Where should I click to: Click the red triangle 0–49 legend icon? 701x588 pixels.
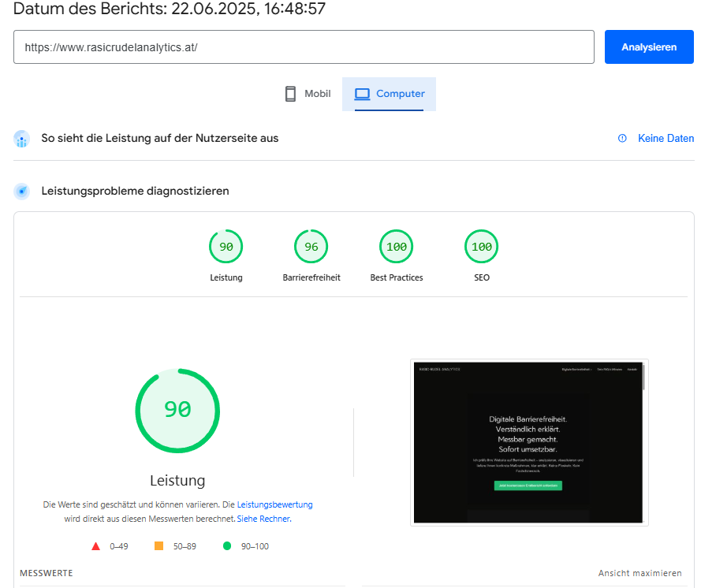coord(95,546)
